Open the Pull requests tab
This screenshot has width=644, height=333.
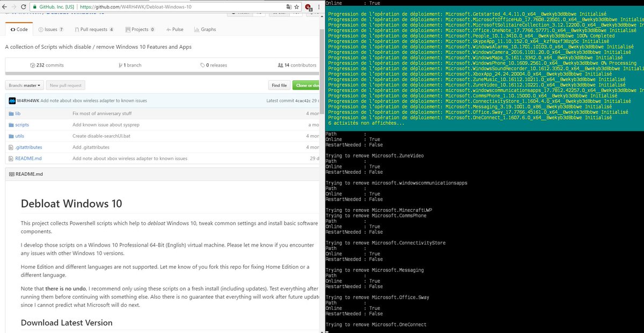coord(94,29)
